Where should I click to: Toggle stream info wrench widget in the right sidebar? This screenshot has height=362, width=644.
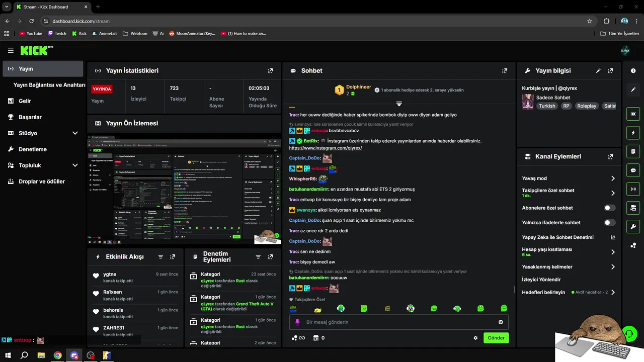633,226
